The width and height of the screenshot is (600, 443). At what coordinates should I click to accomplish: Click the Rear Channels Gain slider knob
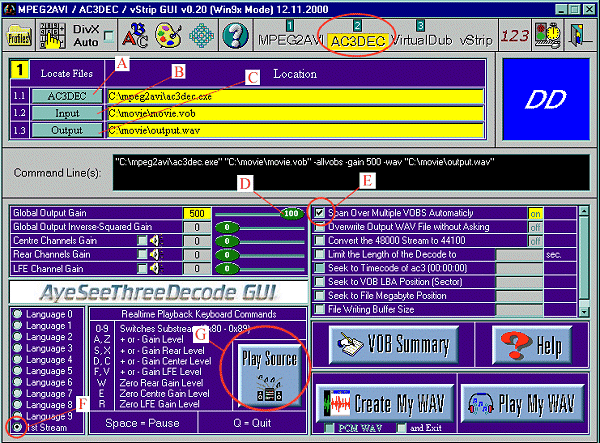click(x=227, y=255)
